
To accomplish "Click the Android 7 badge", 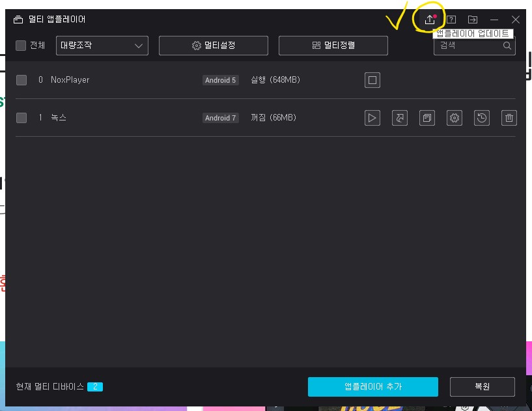I will point(221,118).
